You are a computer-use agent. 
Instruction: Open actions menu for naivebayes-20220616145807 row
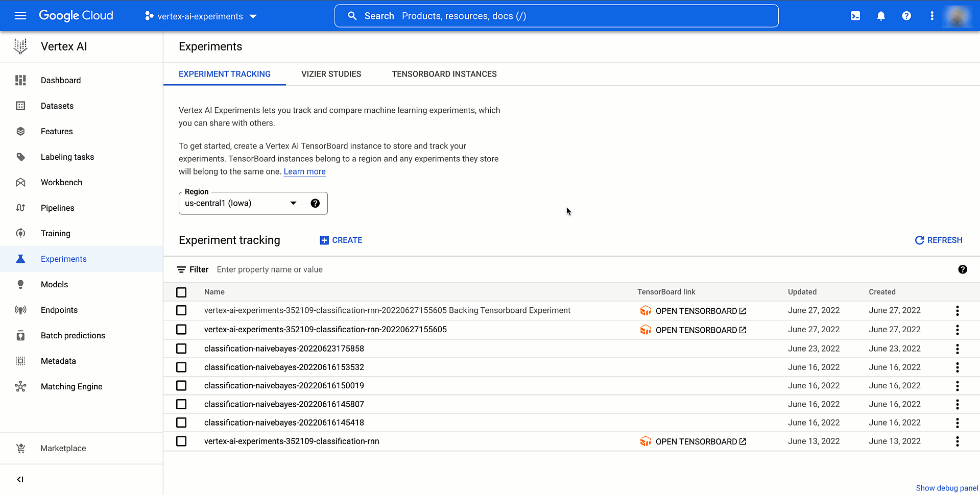pos(958,404)
